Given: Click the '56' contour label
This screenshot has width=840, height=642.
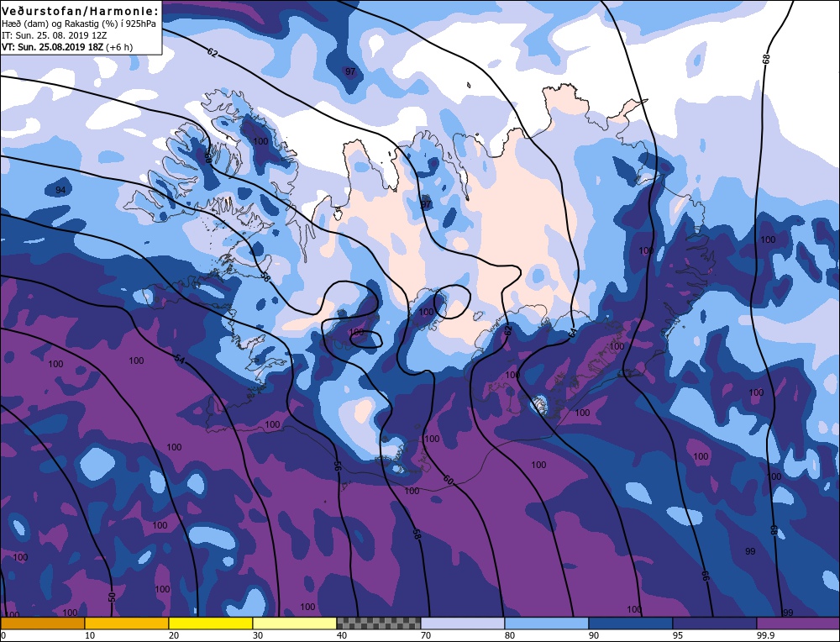Looking at the screenshot, I should pyautogui.click(x=338, y=466).
